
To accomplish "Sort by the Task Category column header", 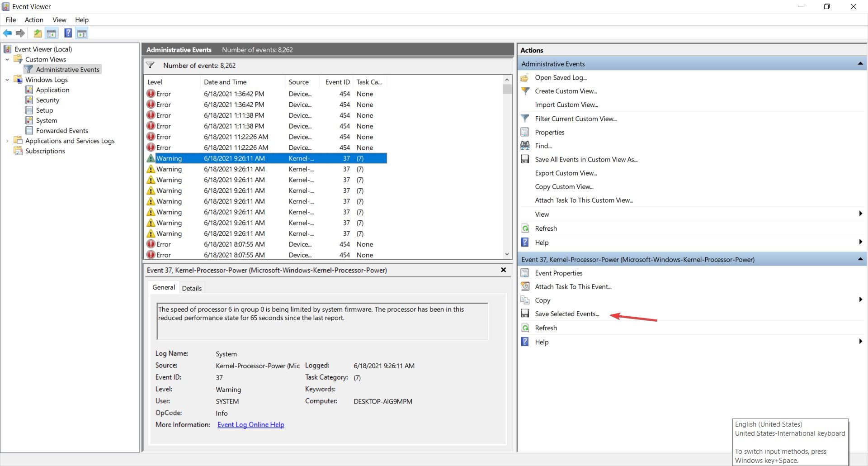I will 369,82.
